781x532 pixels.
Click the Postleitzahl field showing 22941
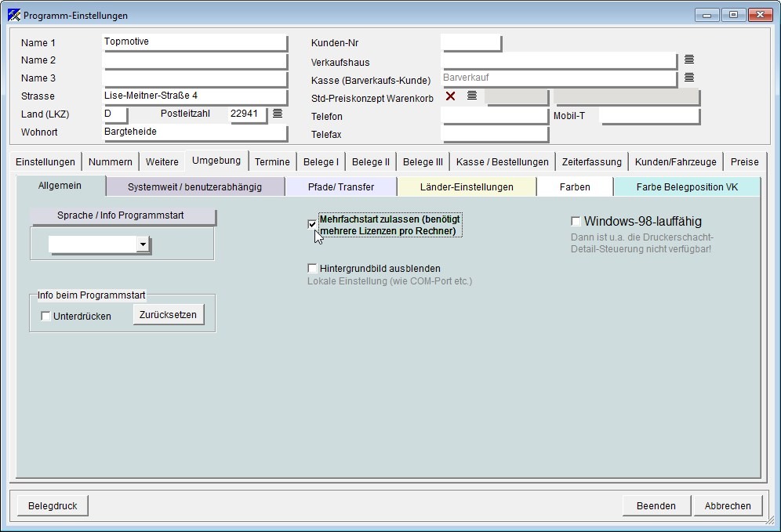click(x=248, y=114)
